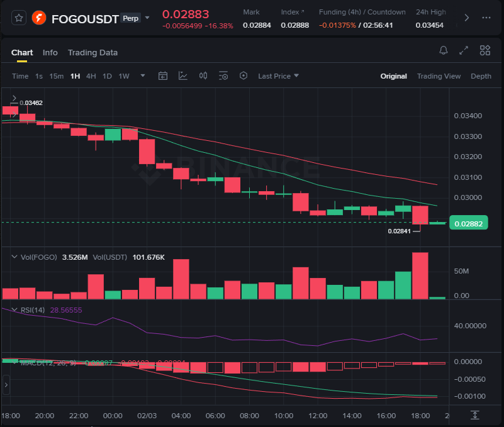Select the 1H interval

[x=76, y=76]
